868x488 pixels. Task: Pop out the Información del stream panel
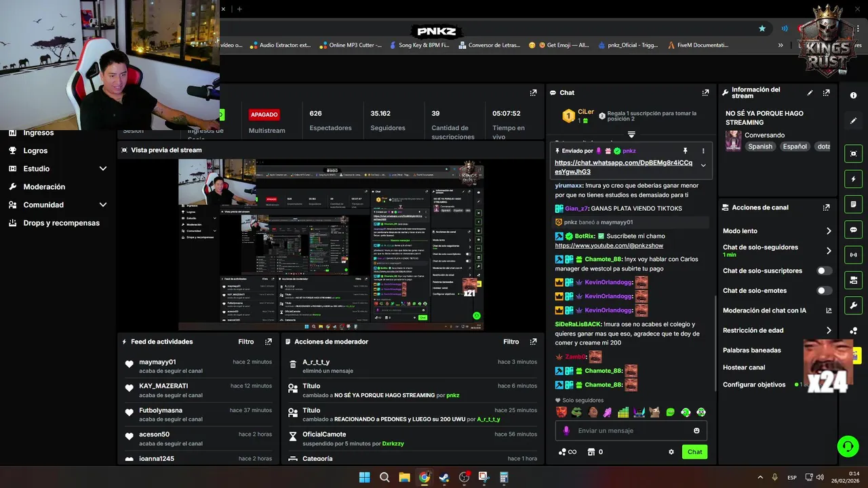click(x=826, y=93)
